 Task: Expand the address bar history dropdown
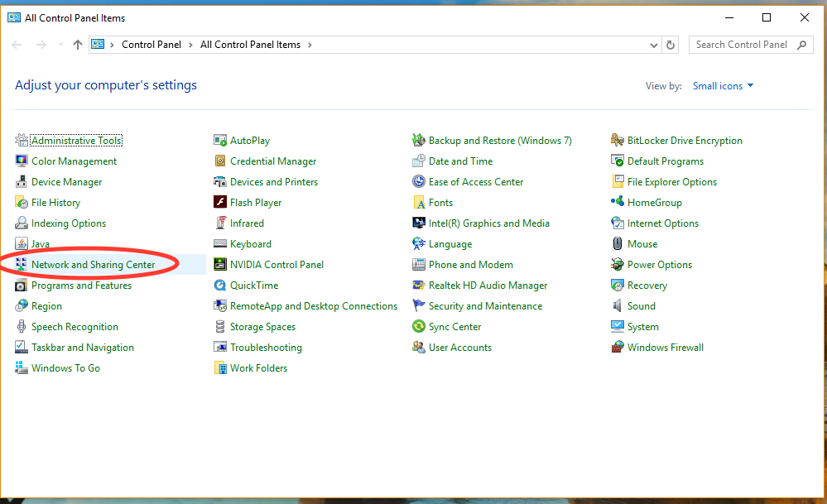[x=653, y=45]
